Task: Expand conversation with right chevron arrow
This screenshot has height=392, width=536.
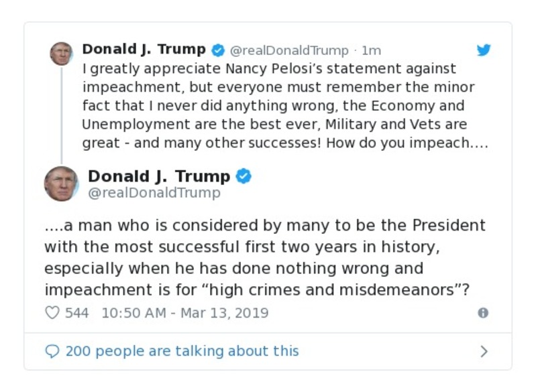Action: point(484,351)
